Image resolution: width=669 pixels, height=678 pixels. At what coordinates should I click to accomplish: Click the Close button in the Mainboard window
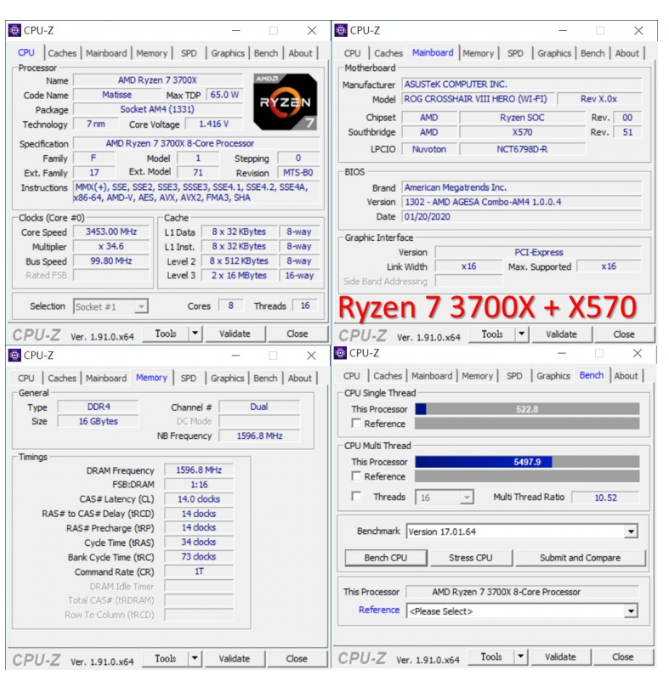(x=624, y=334)
